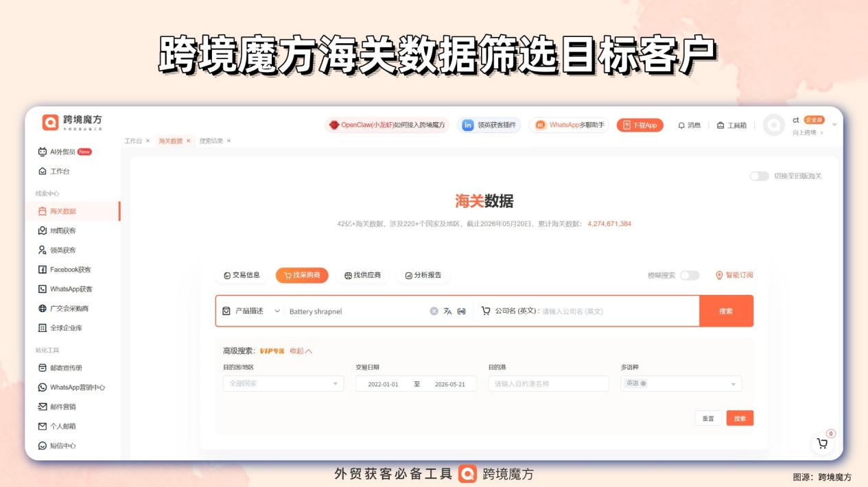Click the 公司名 (英文) input field
The width and height of the screenshot is (868, 487).
(618, 311)
